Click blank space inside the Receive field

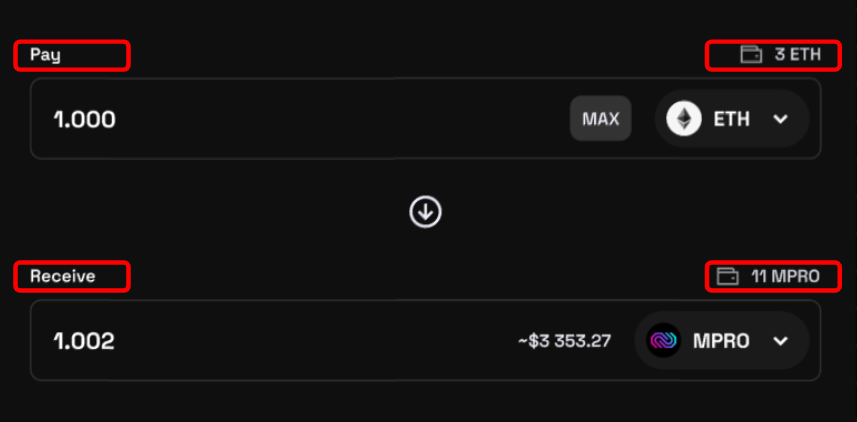point(300,341)
